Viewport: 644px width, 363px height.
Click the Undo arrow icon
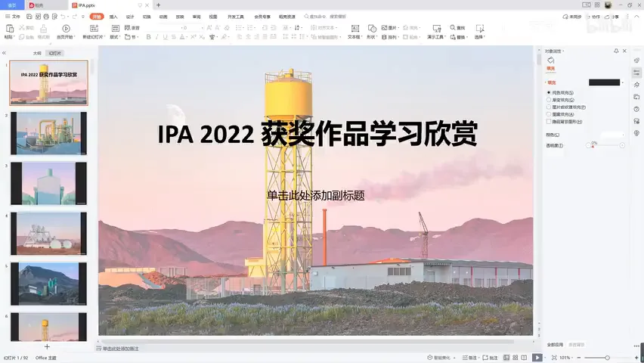click(63, 17)
